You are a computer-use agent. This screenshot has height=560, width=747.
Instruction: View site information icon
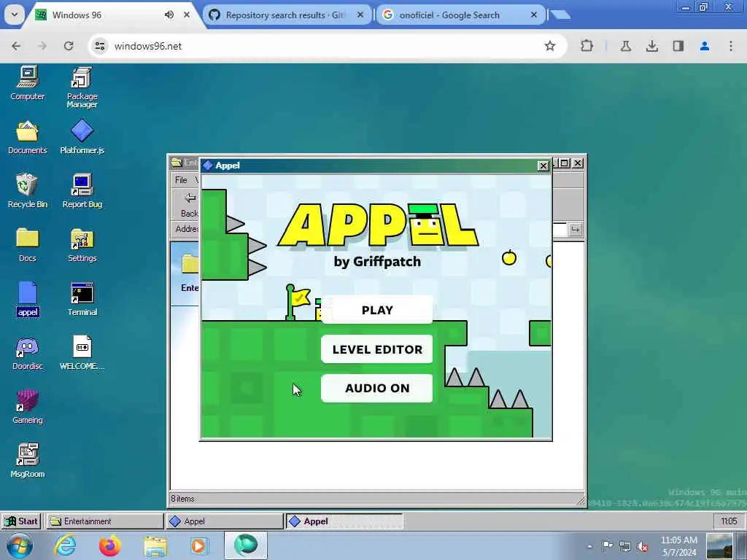[x=100, y=46]
